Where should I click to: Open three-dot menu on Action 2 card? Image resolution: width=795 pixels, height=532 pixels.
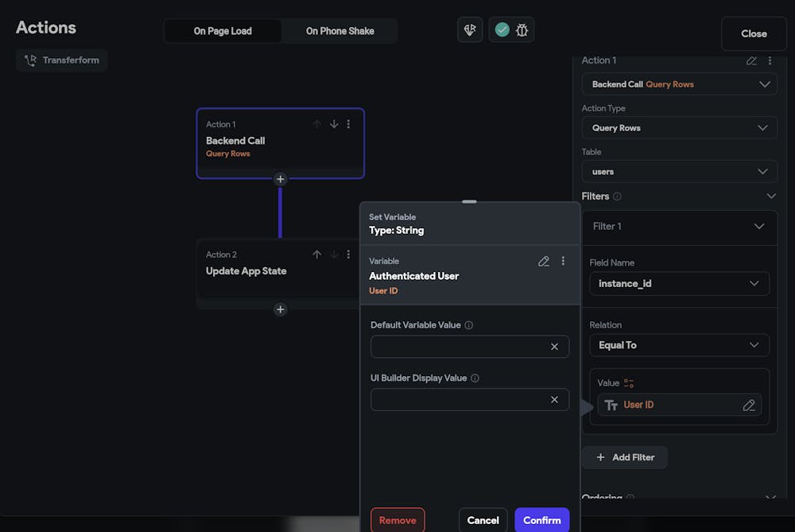(348, 254)
